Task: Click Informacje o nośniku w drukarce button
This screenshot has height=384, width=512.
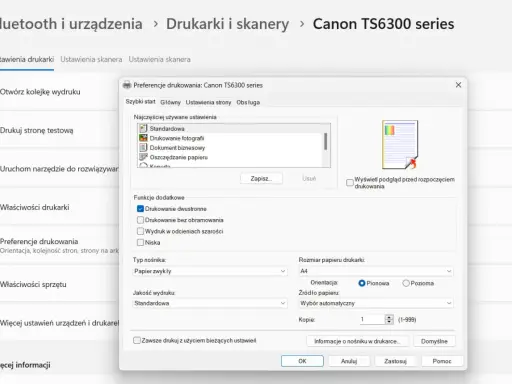Action: click(357, 341)
